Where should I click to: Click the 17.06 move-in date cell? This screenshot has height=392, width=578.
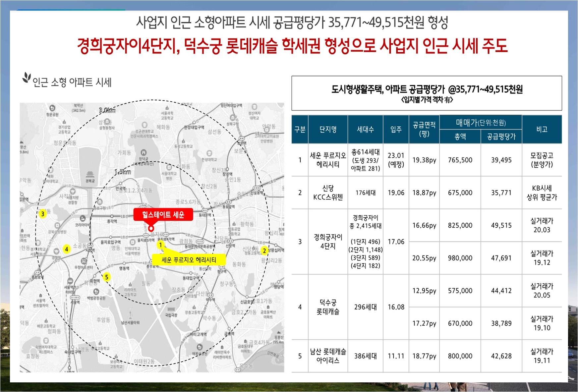tap(396, 242)
